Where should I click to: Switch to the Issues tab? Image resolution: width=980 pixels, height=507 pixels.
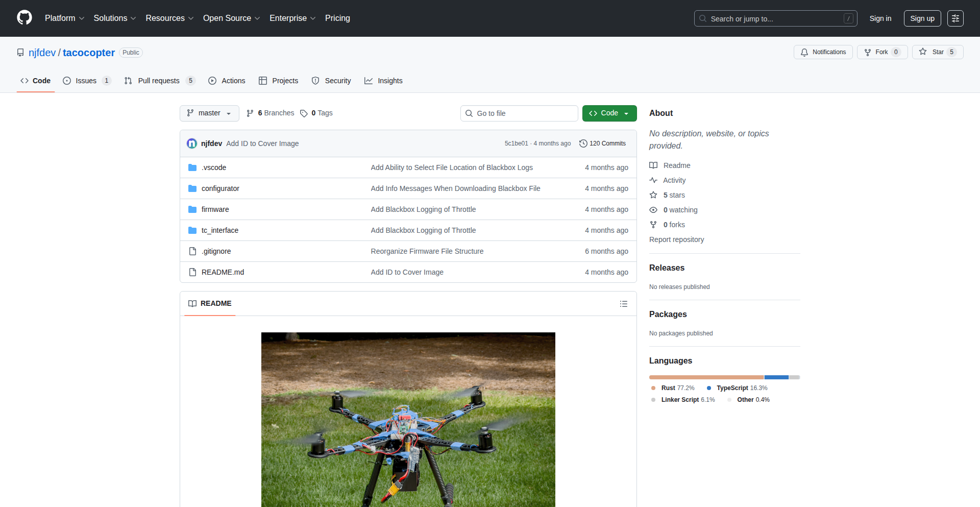[86, 81]
